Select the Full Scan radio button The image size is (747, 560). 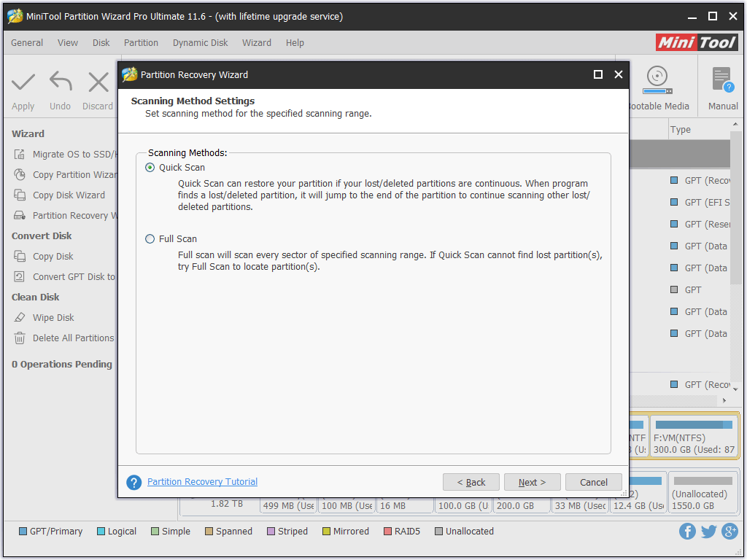pos(150,239)
